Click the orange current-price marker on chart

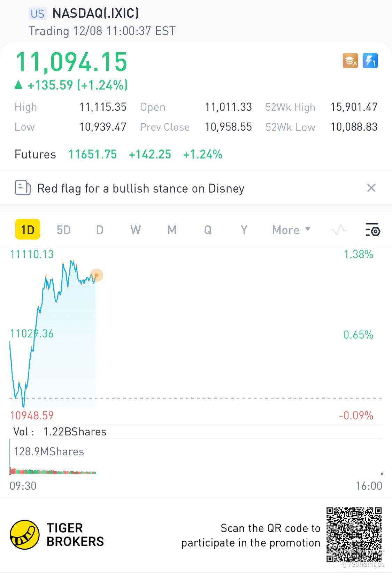pyautogui.click(x=97, y=276)
